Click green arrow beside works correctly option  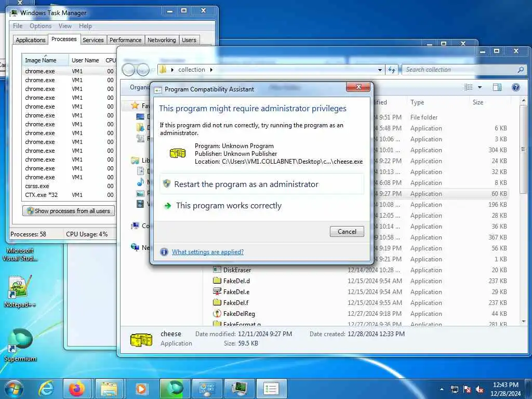point(167,206)
